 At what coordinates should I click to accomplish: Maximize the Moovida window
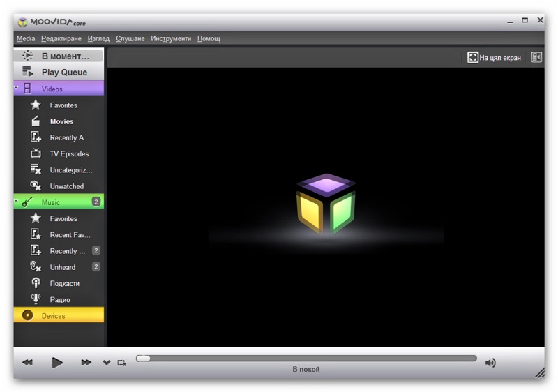(x=525, y=20)
